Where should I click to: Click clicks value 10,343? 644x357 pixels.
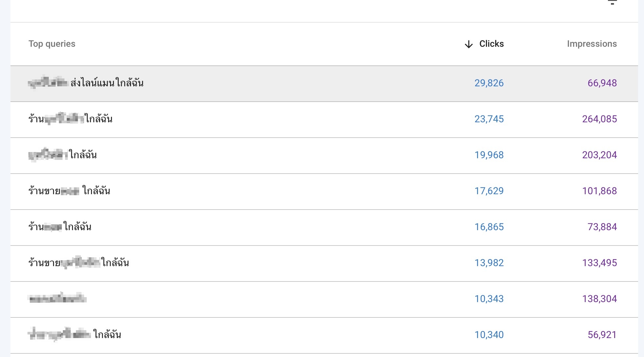[489, 299]
